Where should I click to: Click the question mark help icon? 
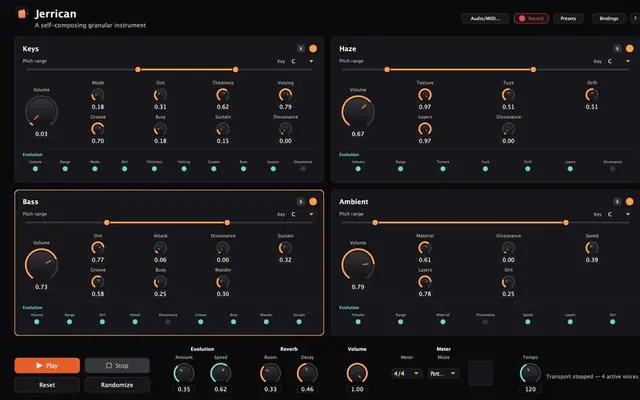pyautogui.click(x=636, y=18)
